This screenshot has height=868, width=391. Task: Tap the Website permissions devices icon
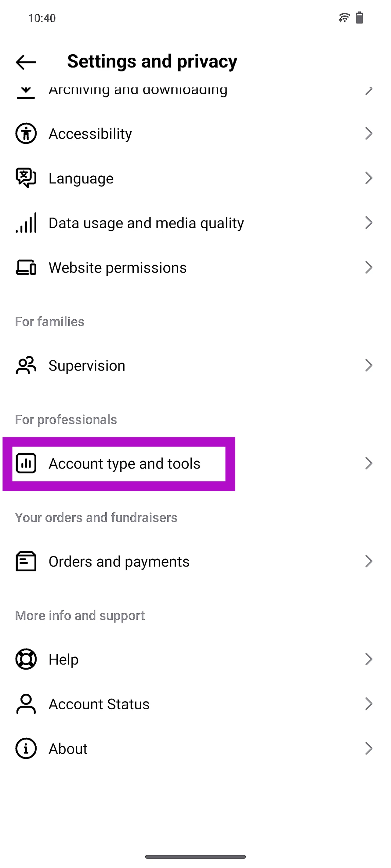(26, 268)
